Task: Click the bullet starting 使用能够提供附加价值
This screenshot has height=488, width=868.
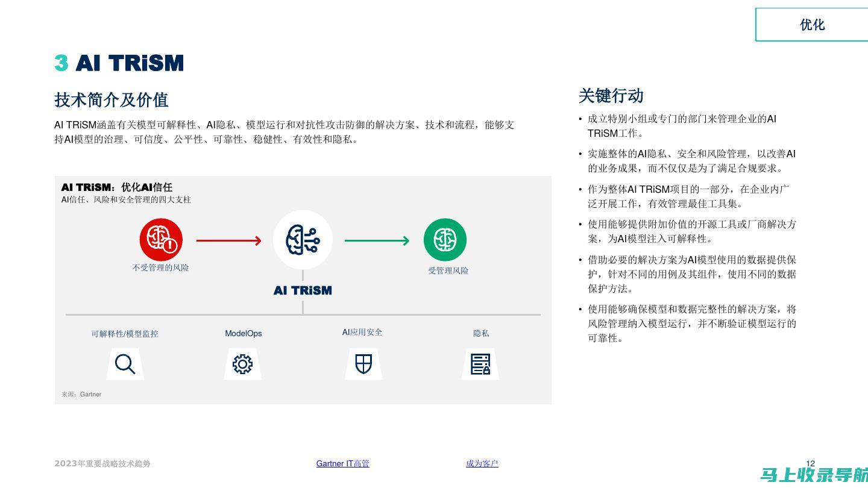Action: coord(687,231)
